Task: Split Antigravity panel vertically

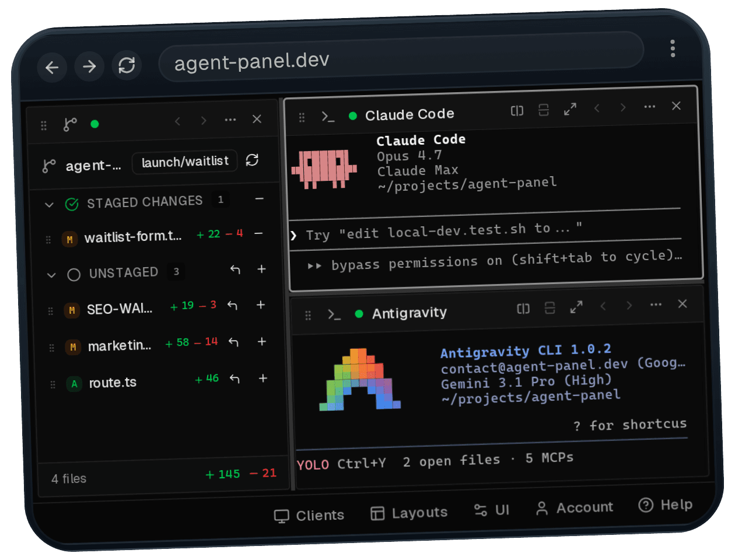Action: pos(549,307)
